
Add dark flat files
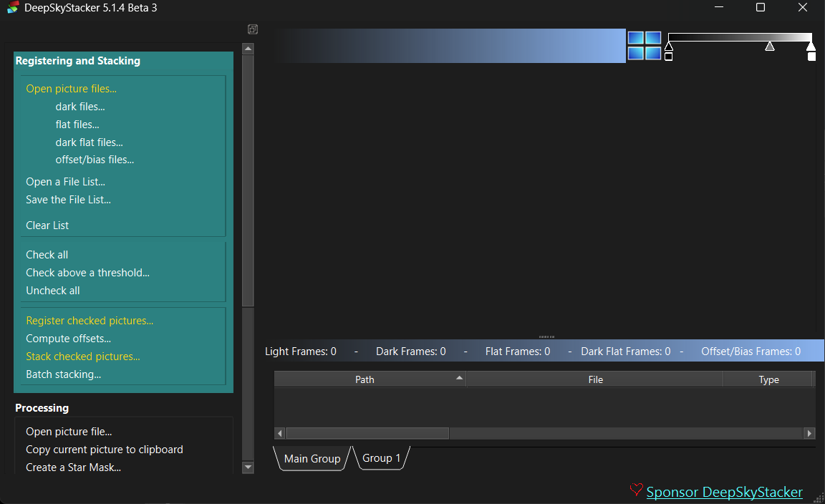[89, 142]
